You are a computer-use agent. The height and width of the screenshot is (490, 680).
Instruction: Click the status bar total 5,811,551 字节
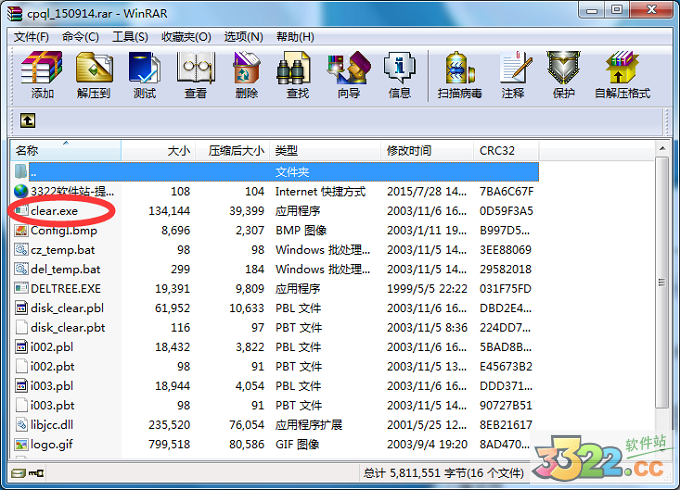pos(444,473)
